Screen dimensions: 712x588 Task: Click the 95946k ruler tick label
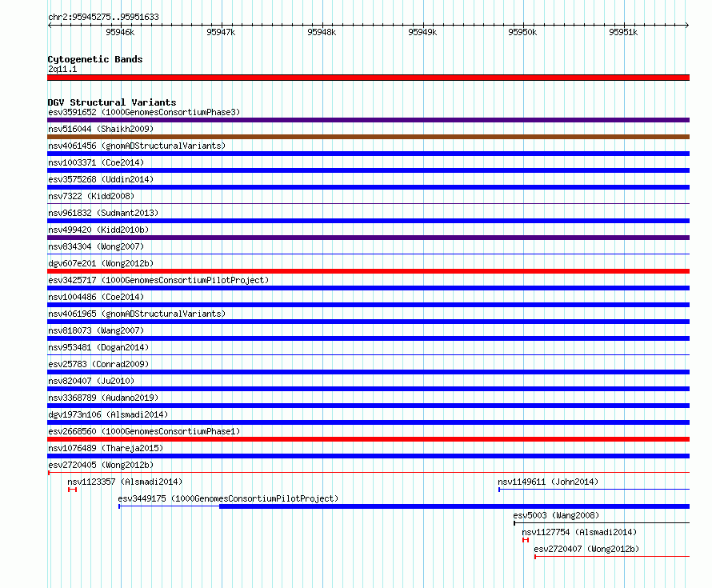click(120, 32)
